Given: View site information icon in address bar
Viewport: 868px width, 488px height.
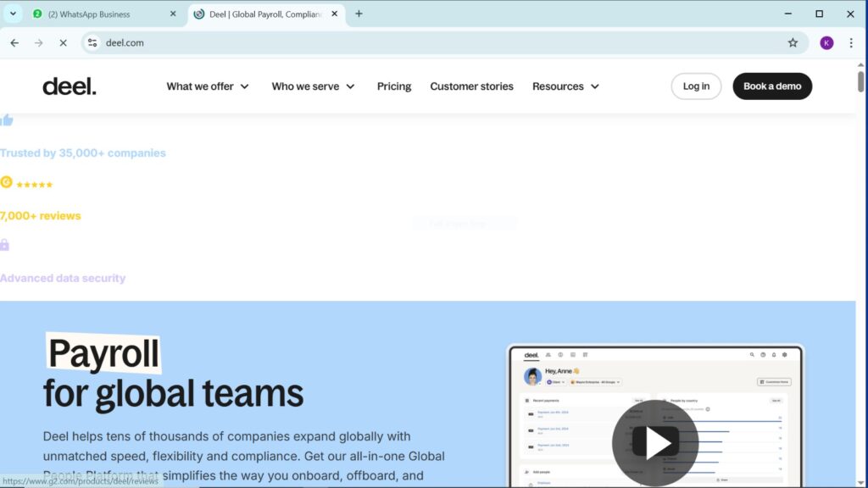Looking at the screenshot, I should coord(92,42).
